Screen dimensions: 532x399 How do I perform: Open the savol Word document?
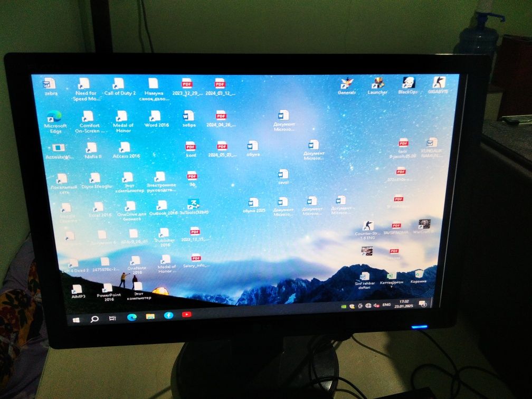[283, 177]
